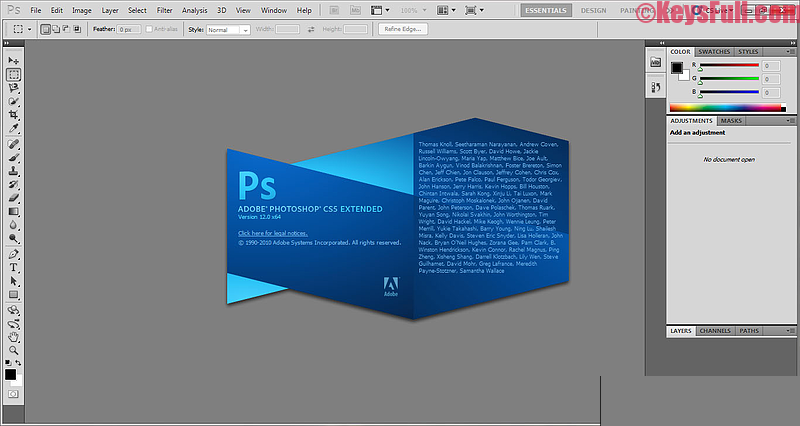The height and width of the screenshot is (426, 800).
Task: Open the CS Live dropdown
Action: (720, 10)
